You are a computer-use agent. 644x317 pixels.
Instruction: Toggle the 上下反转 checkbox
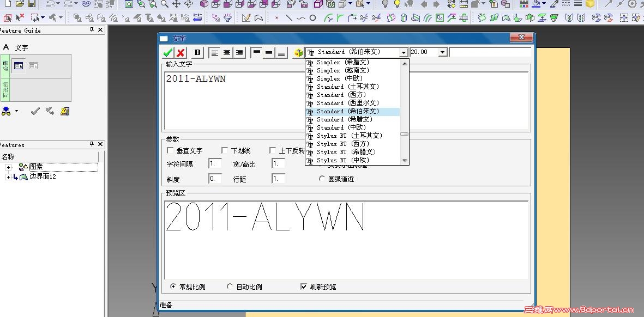[272, 150]
